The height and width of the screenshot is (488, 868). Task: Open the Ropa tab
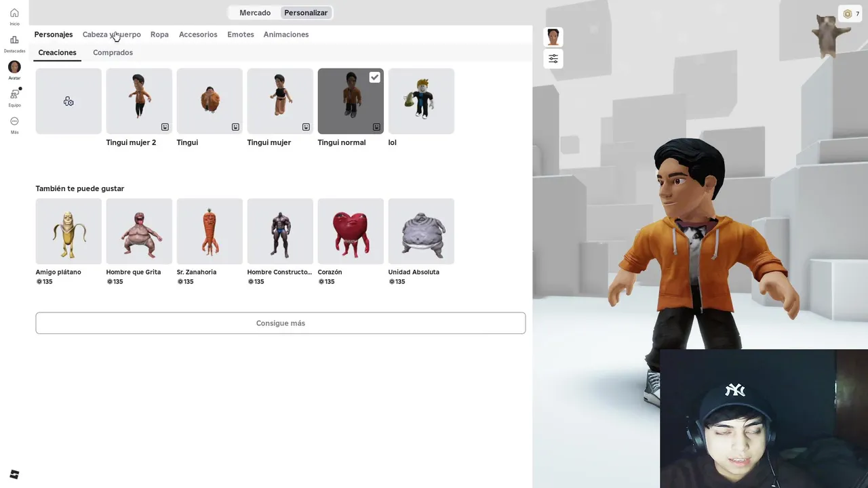click(x=159, y=35)
